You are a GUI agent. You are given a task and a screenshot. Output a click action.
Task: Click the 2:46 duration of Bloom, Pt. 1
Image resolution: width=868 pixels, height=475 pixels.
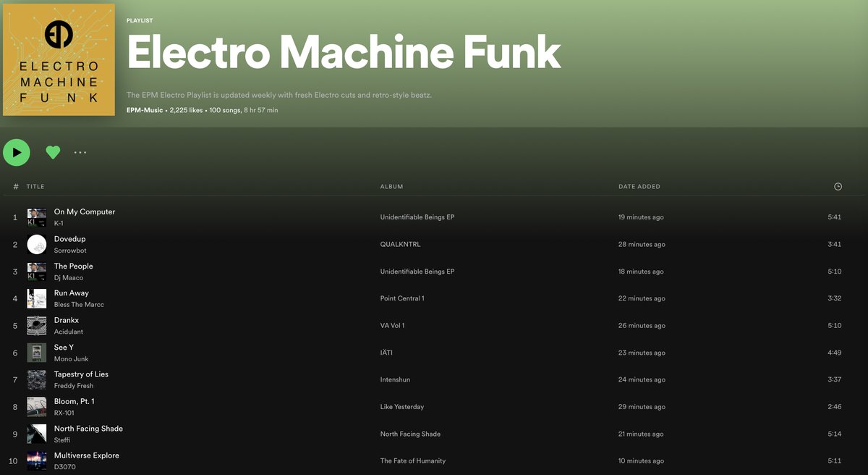pyautogui.click(x=835, y=407)
